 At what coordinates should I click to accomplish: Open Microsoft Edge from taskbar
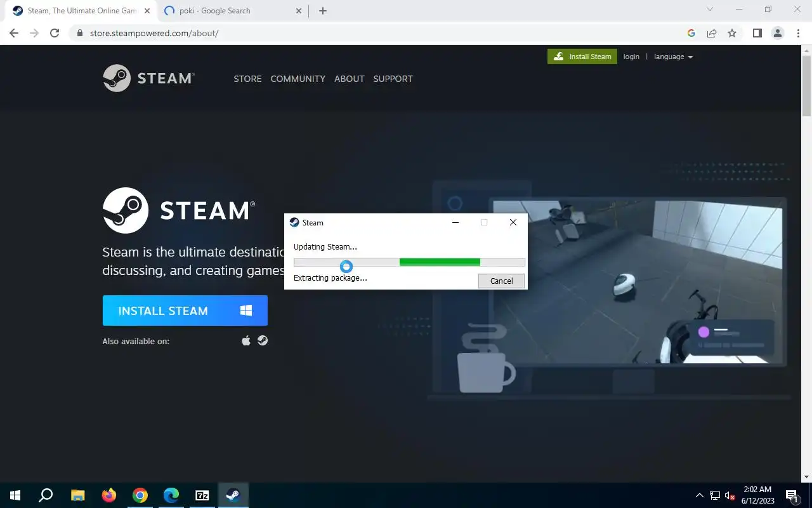click(x=171, y=495)
